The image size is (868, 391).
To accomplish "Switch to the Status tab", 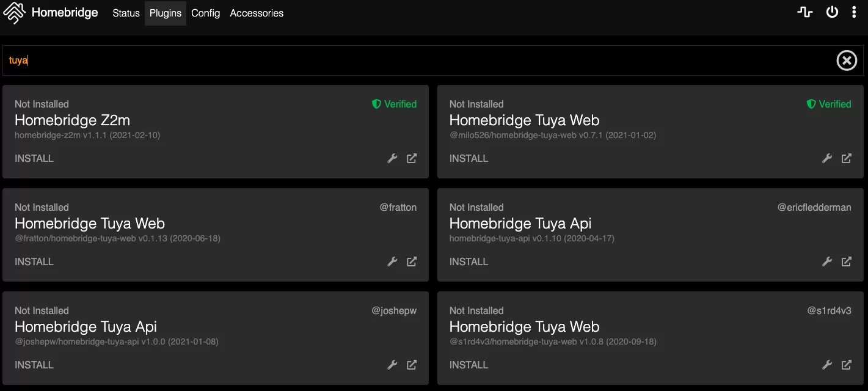I will tap(126, 13).
